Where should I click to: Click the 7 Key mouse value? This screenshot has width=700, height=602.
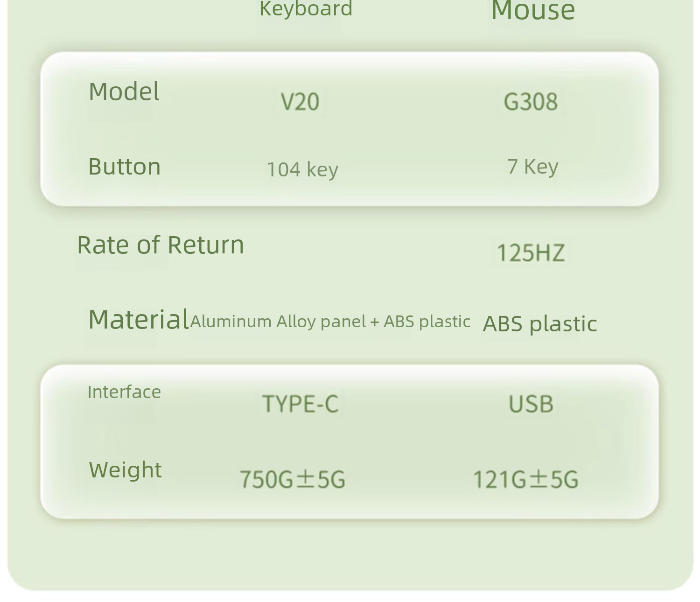pyautogui.click(x=532, y=167)
